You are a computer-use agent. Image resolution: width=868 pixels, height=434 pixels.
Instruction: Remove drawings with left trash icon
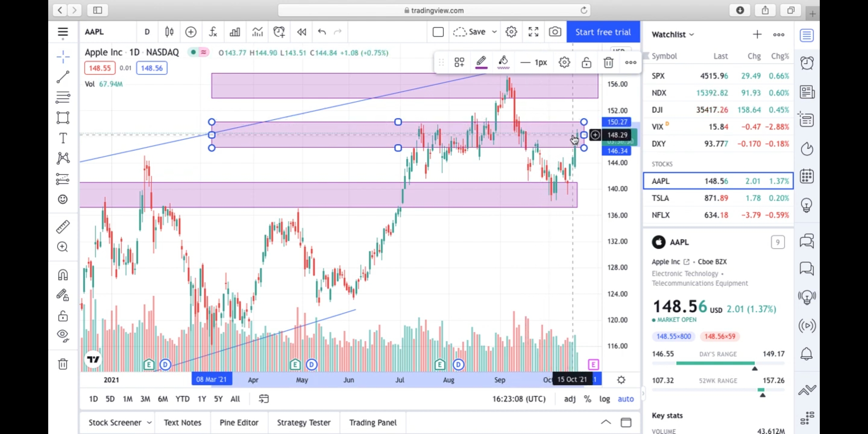coord(63,364)
